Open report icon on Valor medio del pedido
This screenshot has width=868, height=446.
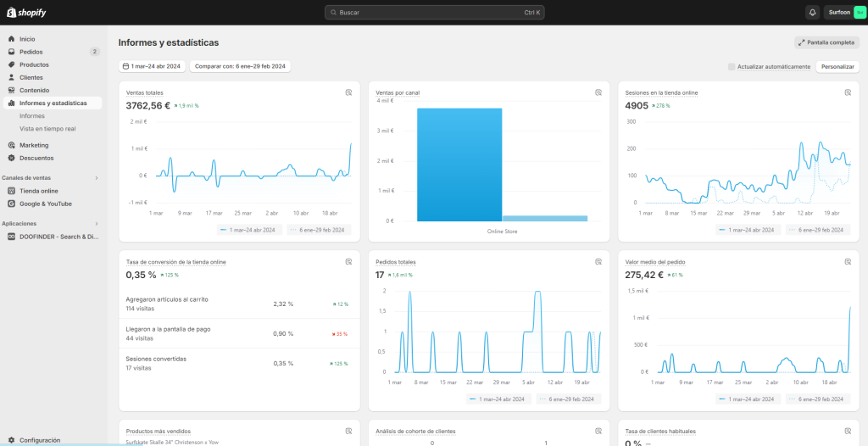click(x=848, y=262)
